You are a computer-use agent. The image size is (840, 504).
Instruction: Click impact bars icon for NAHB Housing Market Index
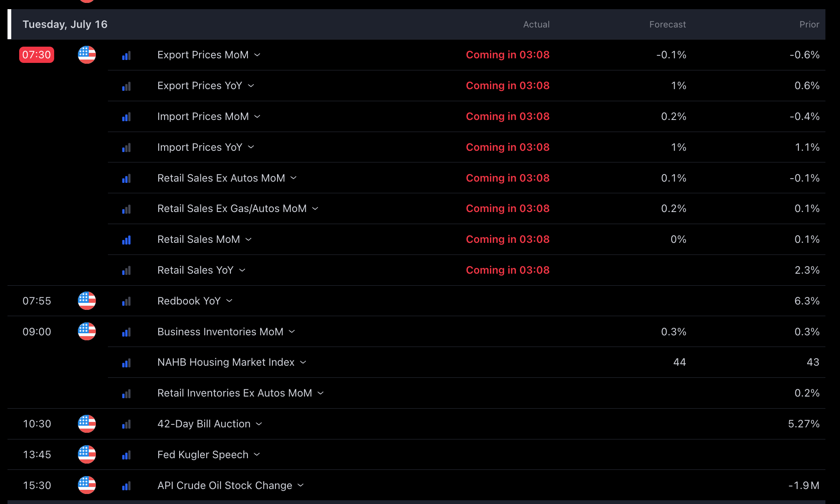(x=126, y=363)
